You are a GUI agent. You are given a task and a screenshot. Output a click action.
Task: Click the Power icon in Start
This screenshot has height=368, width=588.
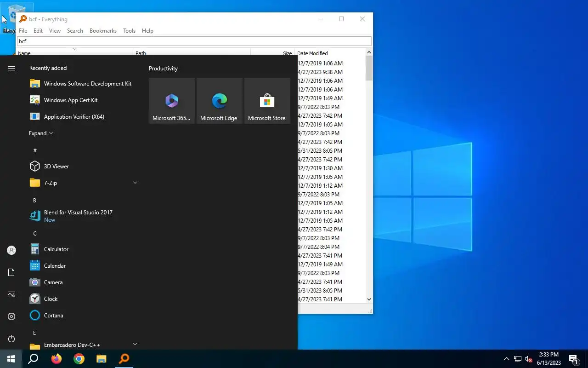click(x=11, y=339)
